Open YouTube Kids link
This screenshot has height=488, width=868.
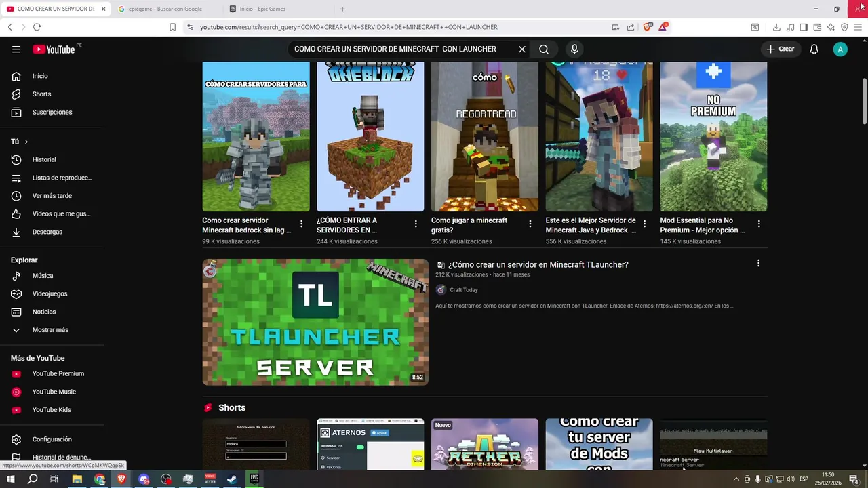[52, 410]
